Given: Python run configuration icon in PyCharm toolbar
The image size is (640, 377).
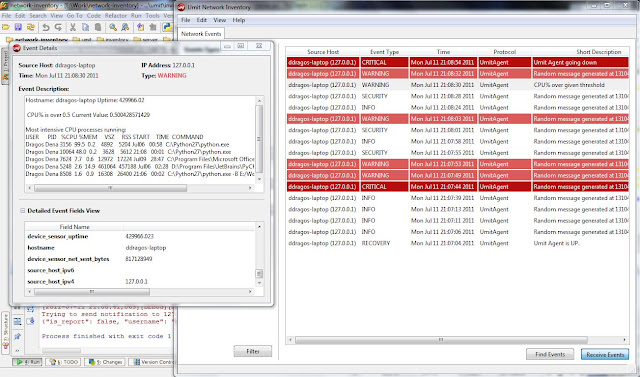Looking at the screenshot, I should click(167, 27).
